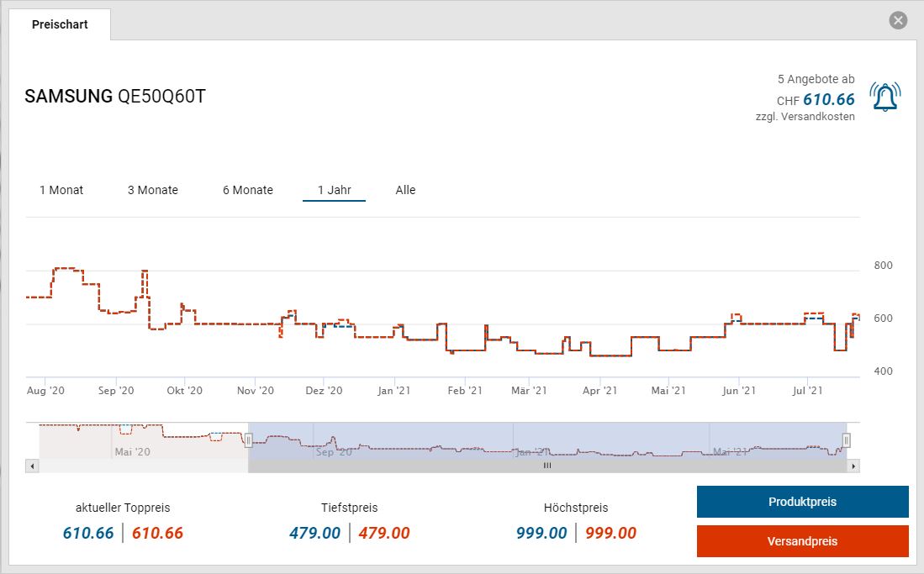
Task: Click the right navigator range handle
Action: click(x=847, y=440)
